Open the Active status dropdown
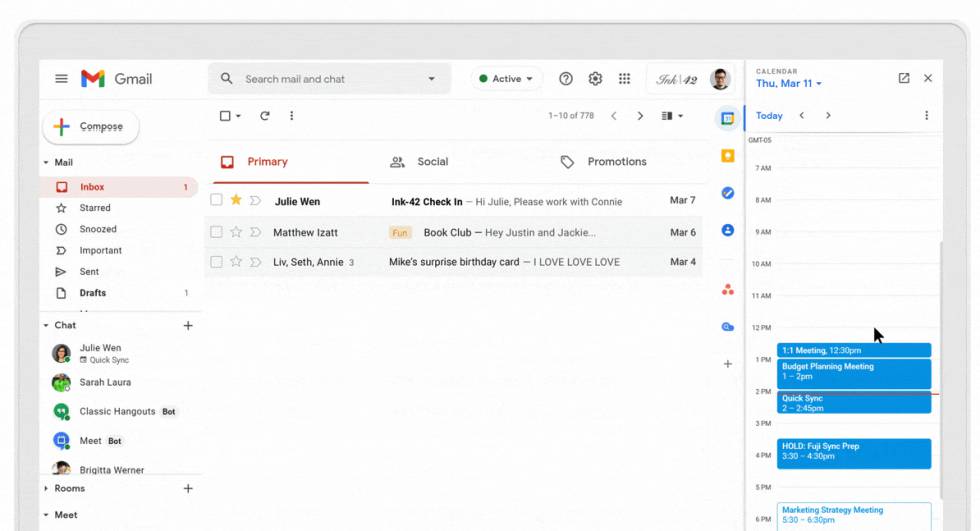Image resolution: width=980 pixels, height=531 pixels. coord(506,79)
